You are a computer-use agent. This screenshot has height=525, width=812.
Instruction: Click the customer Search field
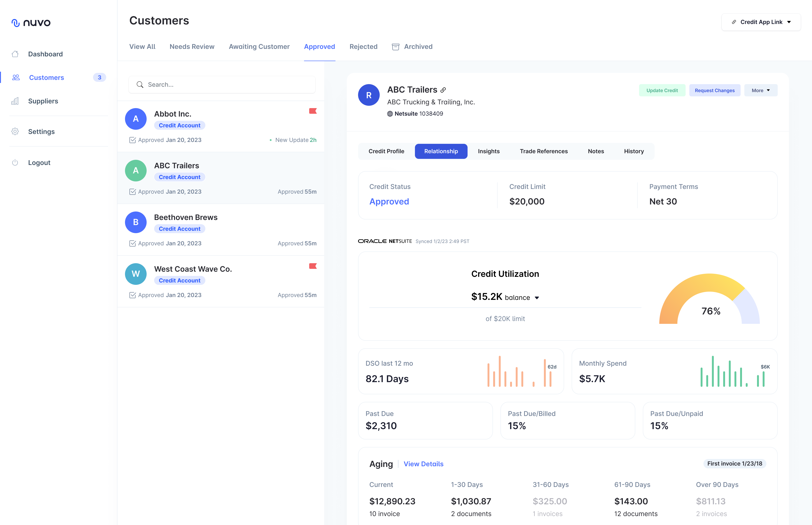(x=222, y=85)
